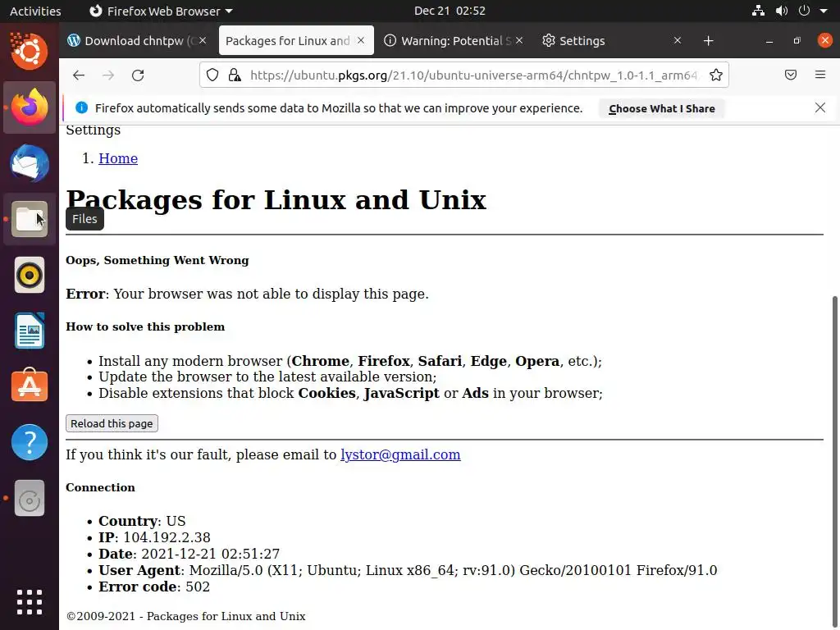Click the browser reload icon
Image resolution: width=840 pixels, height=630 pixels.
(x=138, y=75)
